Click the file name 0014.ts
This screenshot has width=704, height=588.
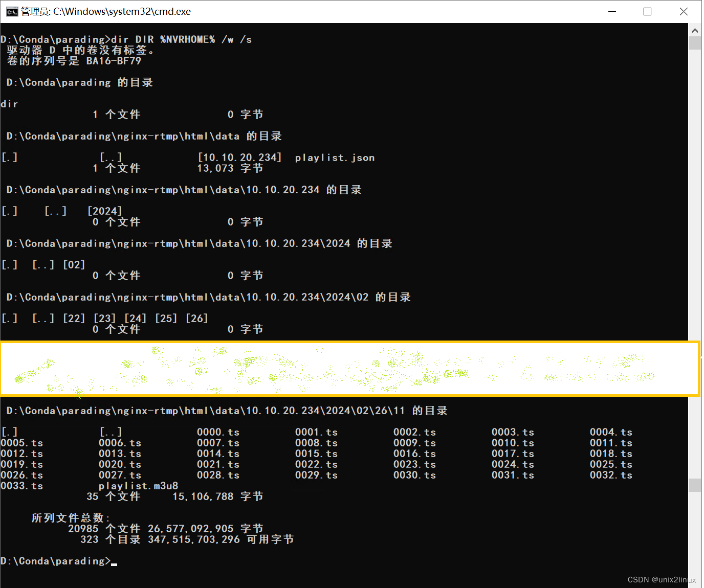point(218,454)
